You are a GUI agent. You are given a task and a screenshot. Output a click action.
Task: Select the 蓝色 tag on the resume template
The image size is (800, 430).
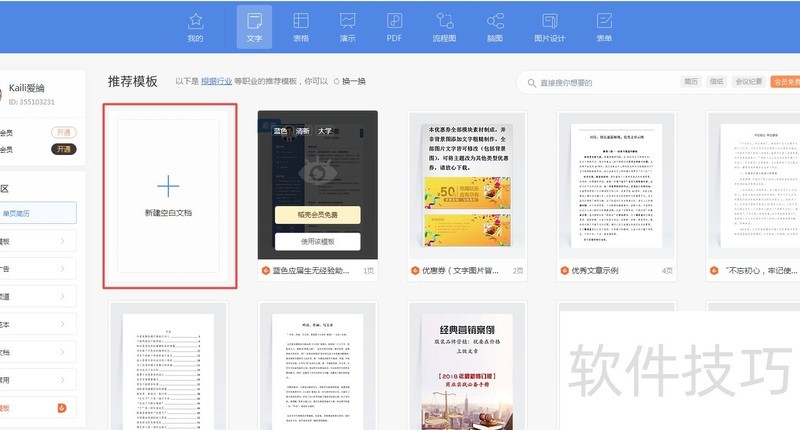pos(281,131)
